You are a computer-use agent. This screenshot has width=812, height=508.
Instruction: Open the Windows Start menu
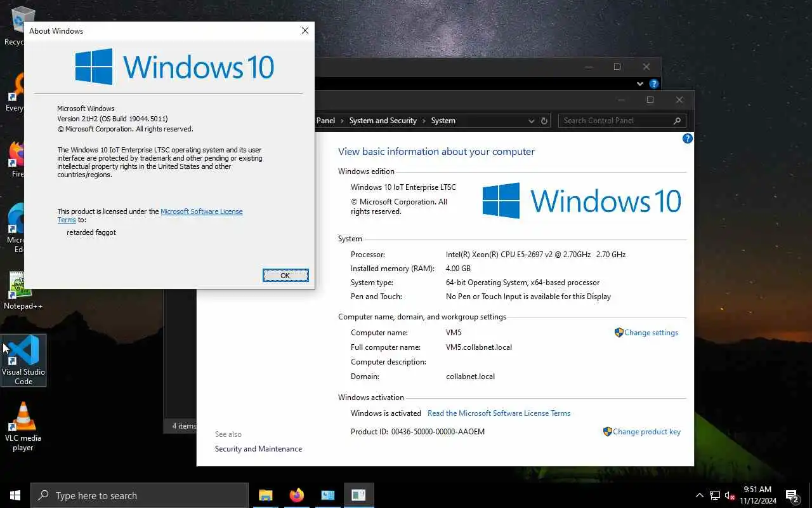pyautogui.click(x=15, y=495)
